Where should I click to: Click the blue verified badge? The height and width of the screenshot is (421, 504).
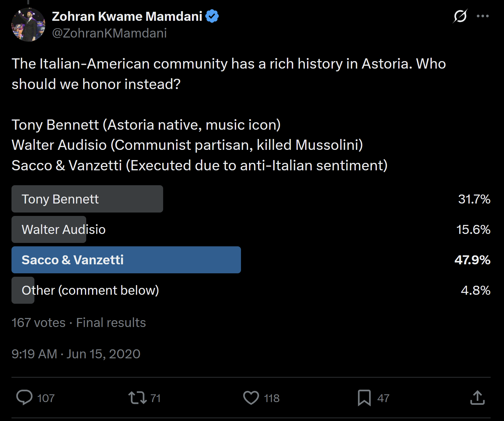(212, 16)
